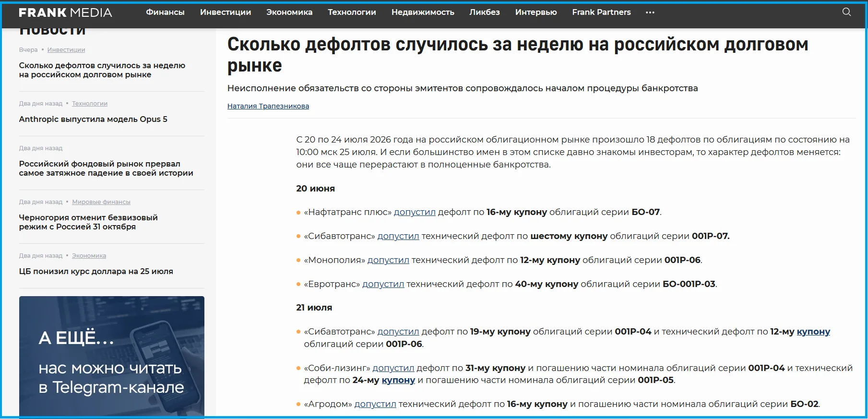Click the bold '40-му купону' text
This screenshot has width=868, height=419.
(547, 284)
